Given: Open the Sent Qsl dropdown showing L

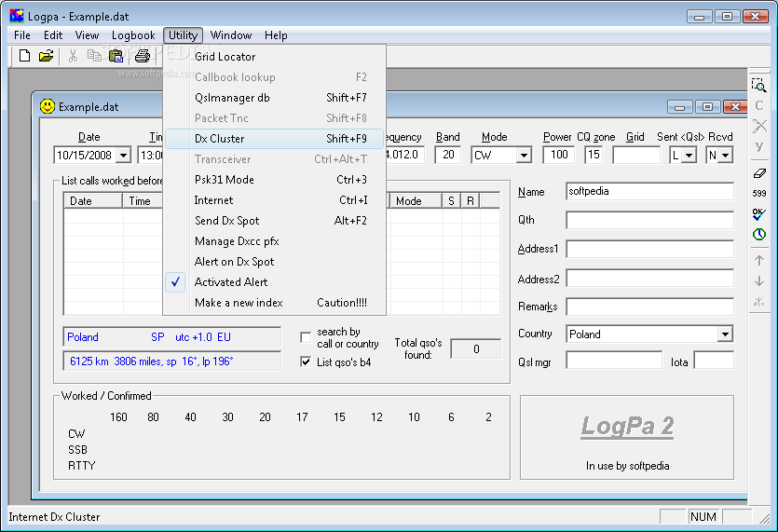Looking at the screenshot, I should 689,156.
